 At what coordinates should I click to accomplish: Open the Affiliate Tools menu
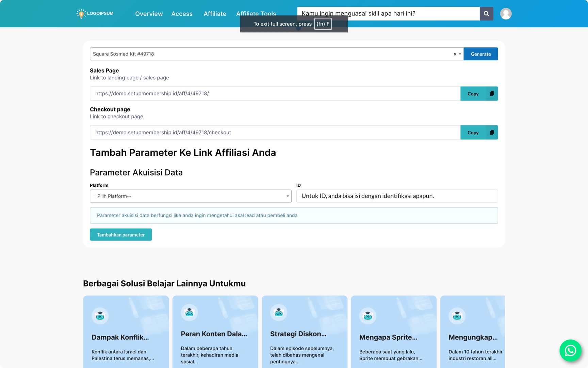pos(256,14)
